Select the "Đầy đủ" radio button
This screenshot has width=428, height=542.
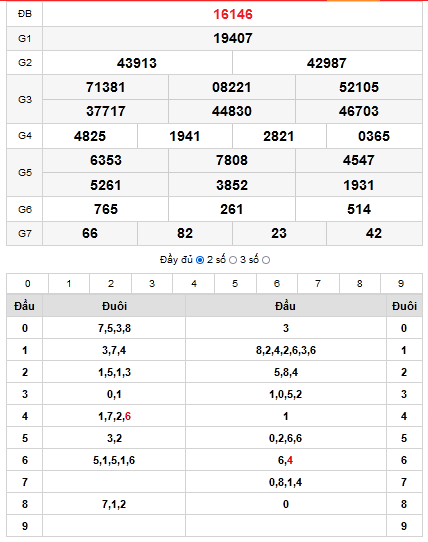(200, 260)
